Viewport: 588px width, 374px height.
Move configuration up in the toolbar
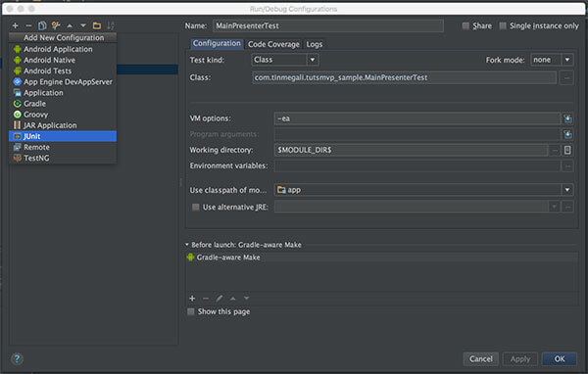[70, 25]
